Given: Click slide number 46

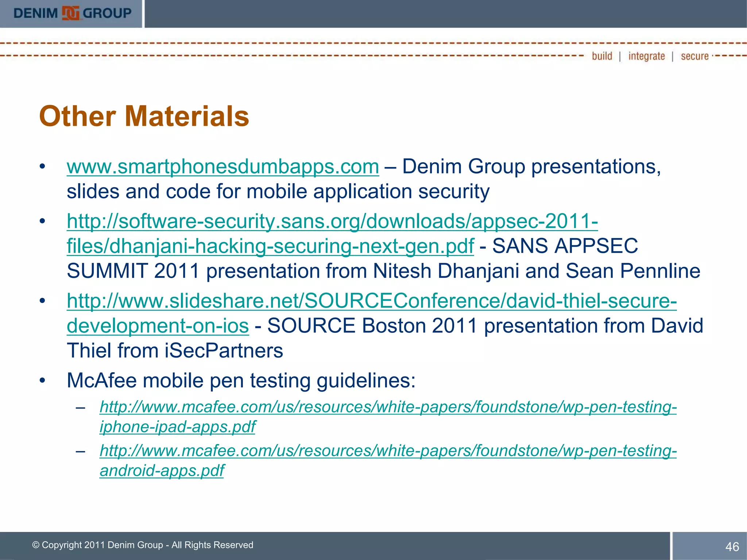Looking at the screenshot, I should (x=732, y=547).
